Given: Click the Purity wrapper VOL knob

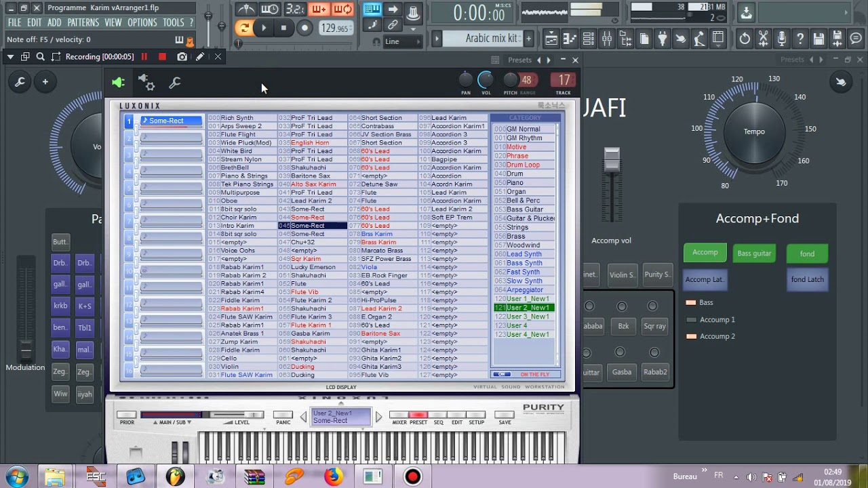Looking at the screenshot, I should tap(486, 80).
